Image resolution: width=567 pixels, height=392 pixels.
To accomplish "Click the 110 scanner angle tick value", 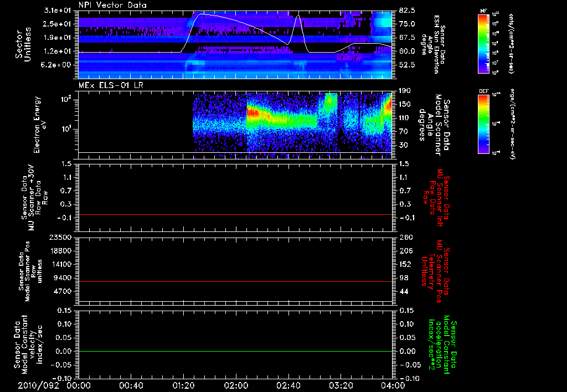I will (x=405, y=118).
